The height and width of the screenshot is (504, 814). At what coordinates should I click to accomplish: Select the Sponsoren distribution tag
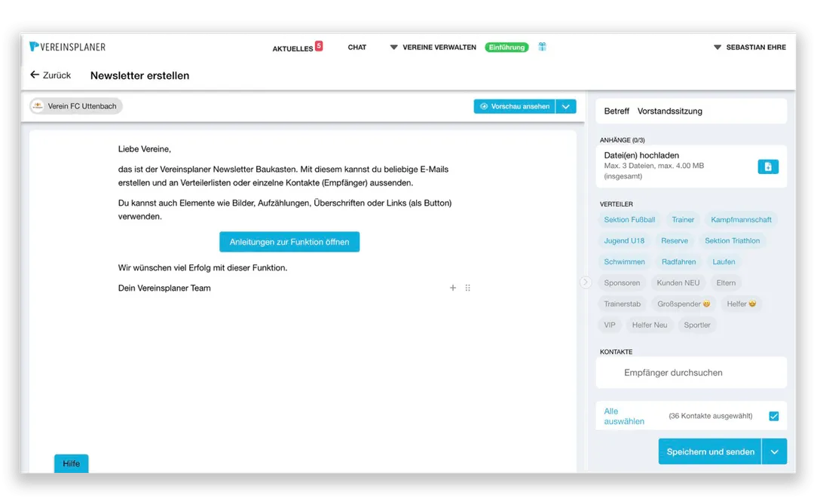click(x=622, y=283)
